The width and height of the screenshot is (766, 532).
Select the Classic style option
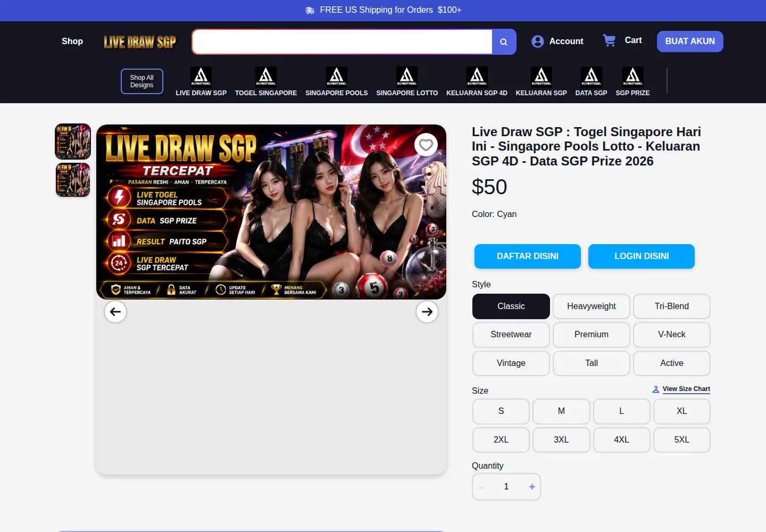coord(511,306)
